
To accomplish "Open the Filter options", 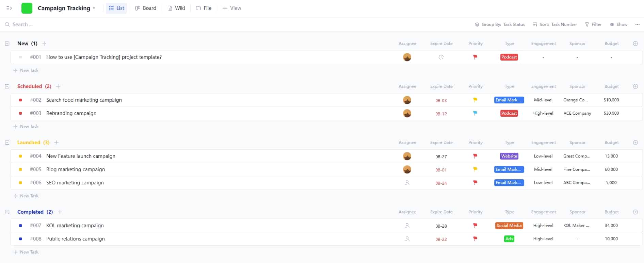I will coord(593,24).
